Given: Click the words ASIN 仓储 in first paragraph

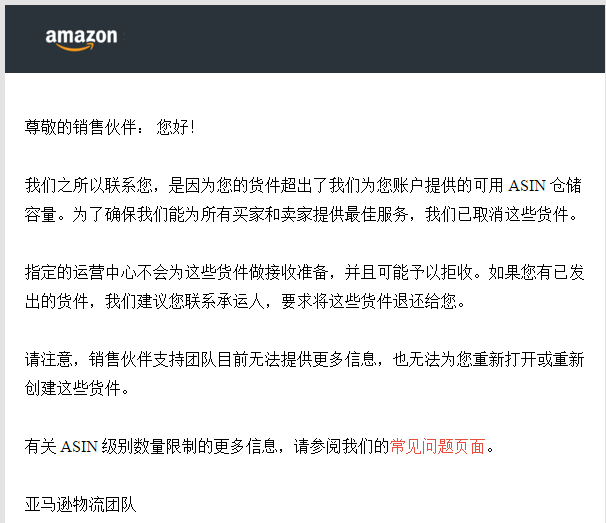Looking at the screenshot, I should point(546,186).
